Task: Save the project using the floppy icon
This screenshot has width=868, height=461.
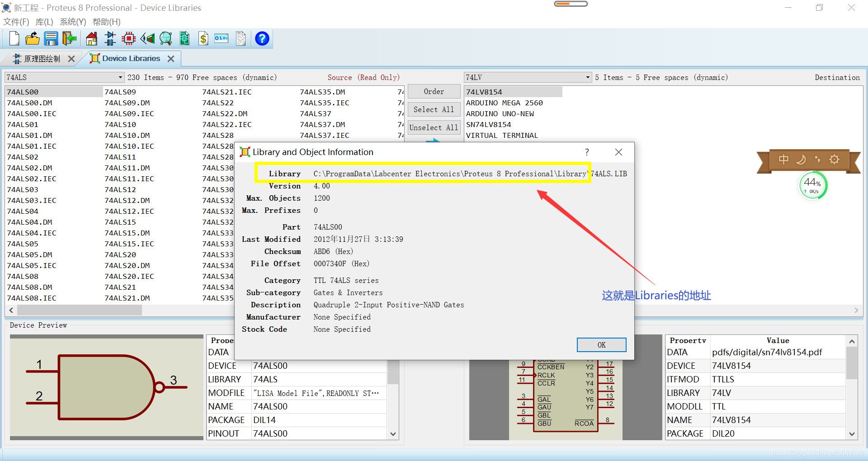Action: [51, 39]
